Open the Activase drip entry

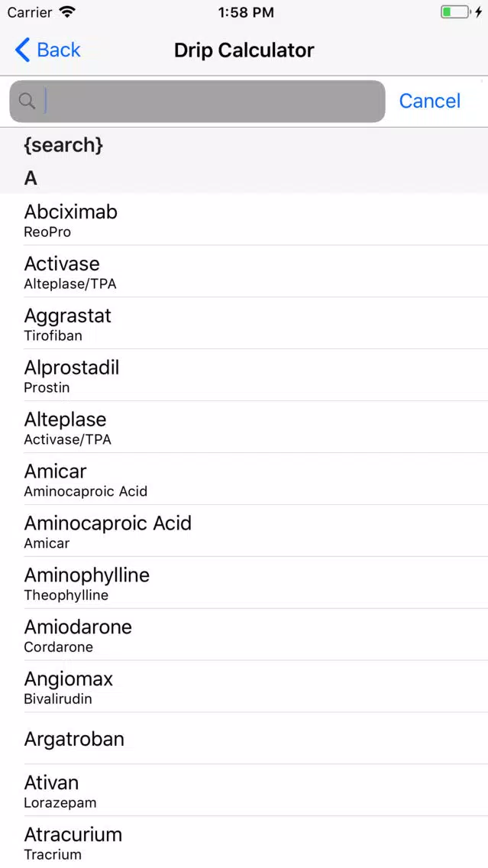tap(244, 271)
